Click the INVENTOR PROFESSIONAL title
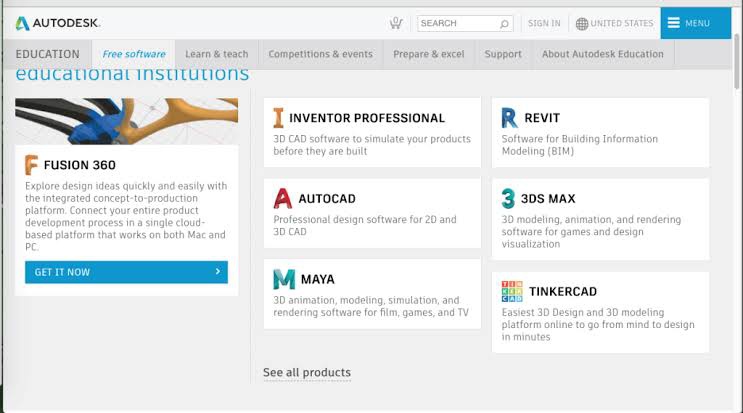Screen dimensions: 743x413 pyautogui.click(x=367, y=118)
